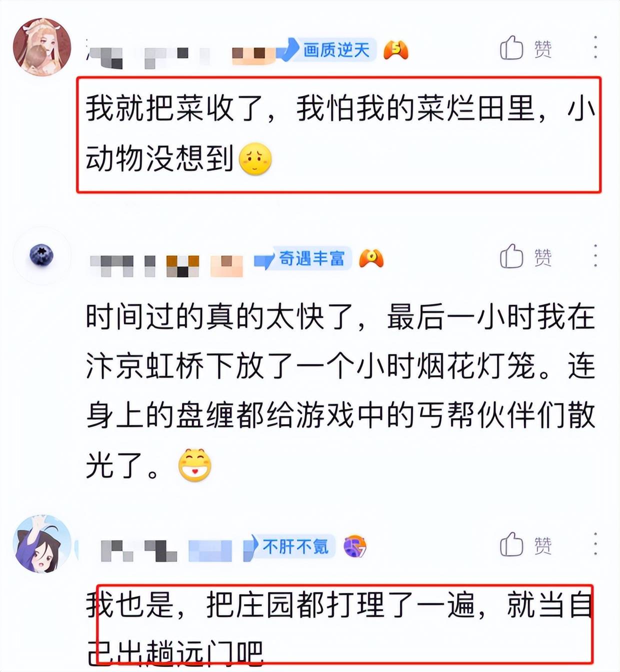Click the 不肝不氪 badge tag

[x=288, y=546]
